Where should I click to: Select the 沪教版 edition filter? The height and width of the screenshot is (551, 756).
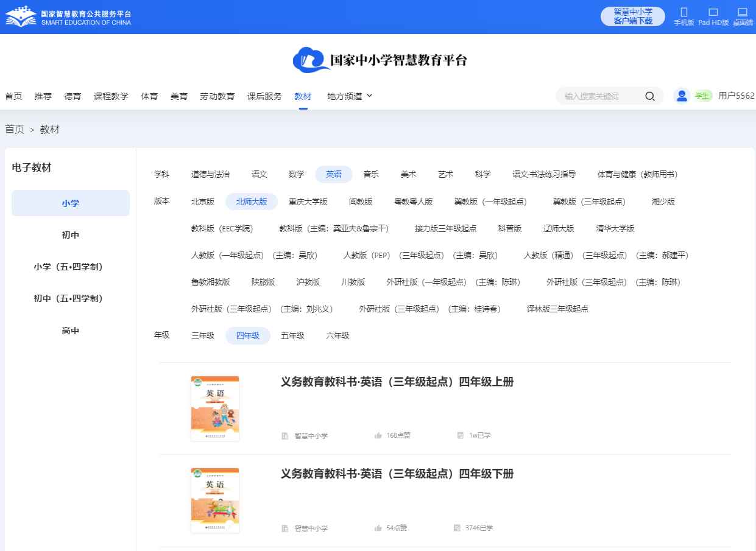(308, 282)
